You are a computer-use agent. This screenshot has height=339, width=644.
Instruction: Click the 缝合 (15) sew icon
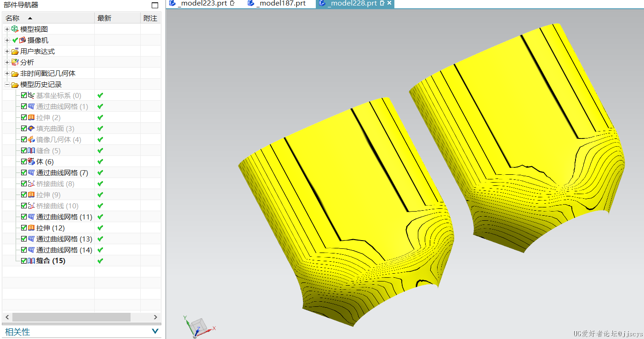click(x=31, y=261)
